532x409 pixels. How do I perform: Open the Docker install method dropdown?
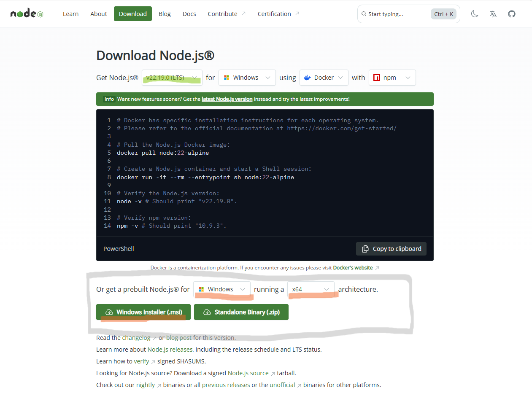pyautogui.click(x=324, y=78)
